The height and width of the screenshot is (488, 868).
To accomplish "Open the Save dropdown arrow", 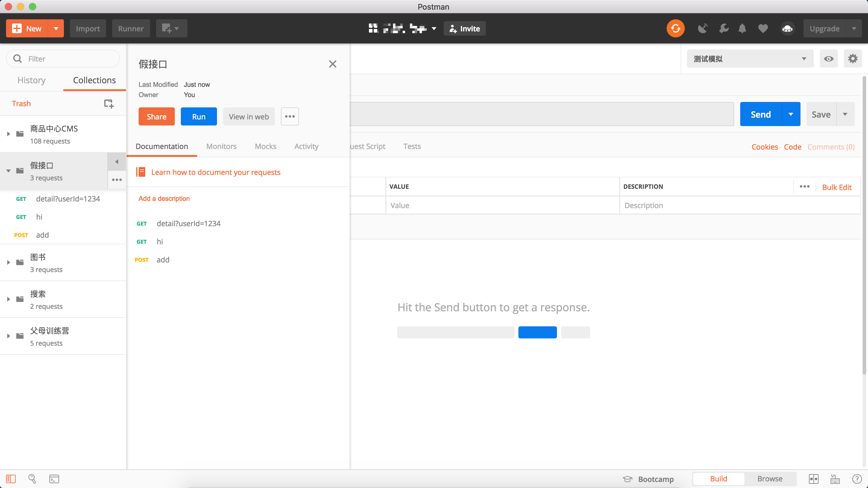I will (845, 114).
